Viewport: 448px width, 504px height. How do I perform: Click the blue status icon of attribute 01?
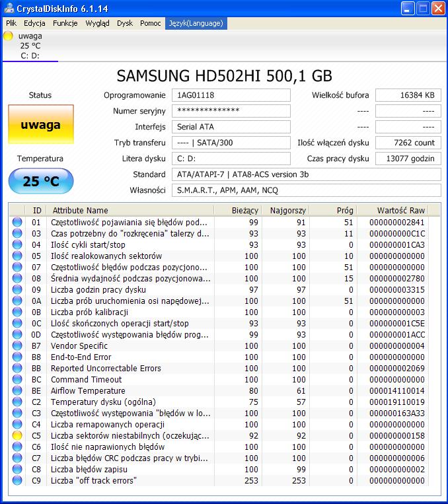(x=17, y=222)
